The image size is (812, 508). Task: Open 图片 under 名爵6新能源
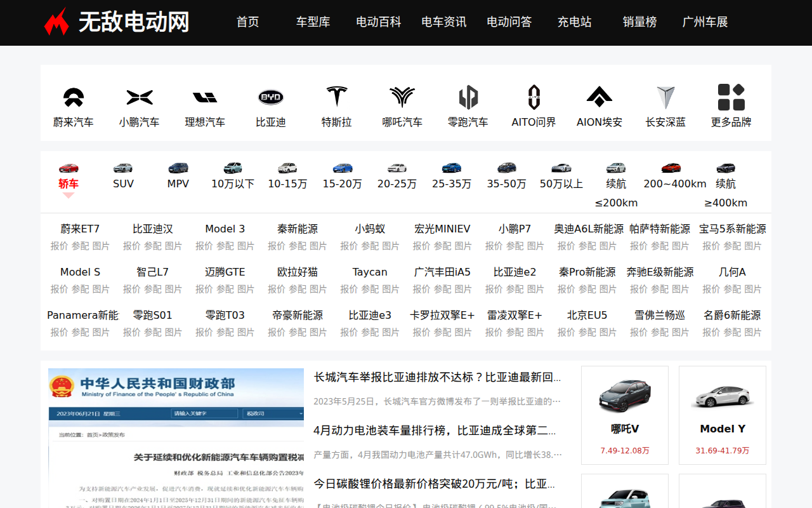click(x=753, y=332)
